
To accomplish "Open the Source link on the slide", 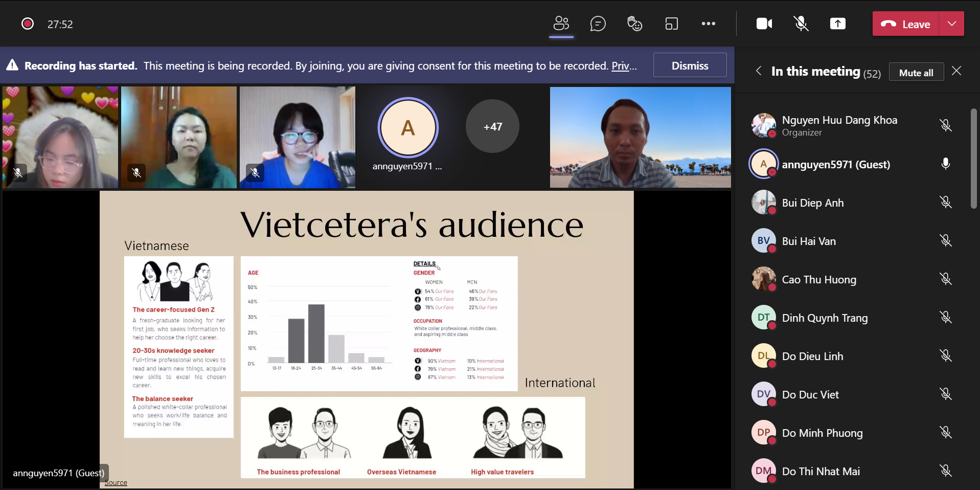I will pos(116,482).
